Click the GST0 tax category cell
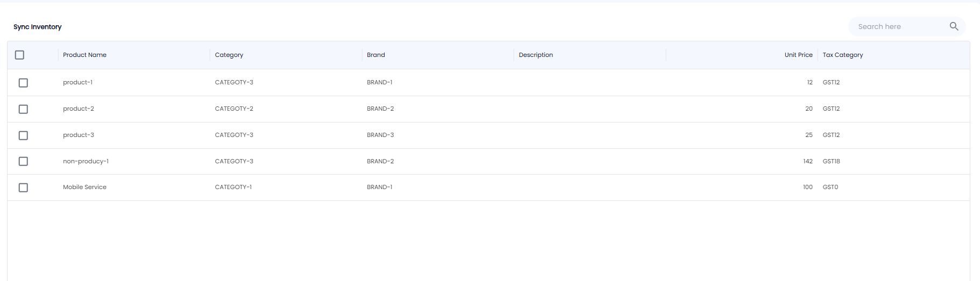Screen dimensions: 980x281 pos(830,187)
